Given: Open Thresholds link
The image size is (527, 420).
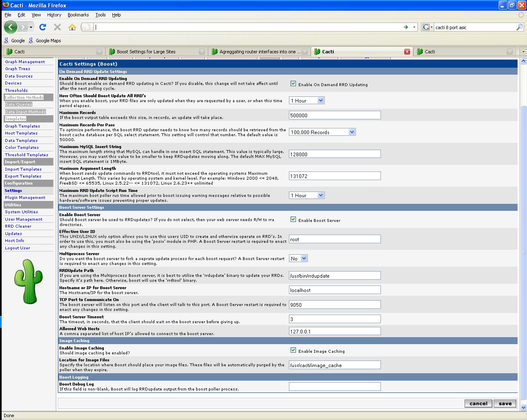Looking at the screenshot, I should click(x=16, y=90).
